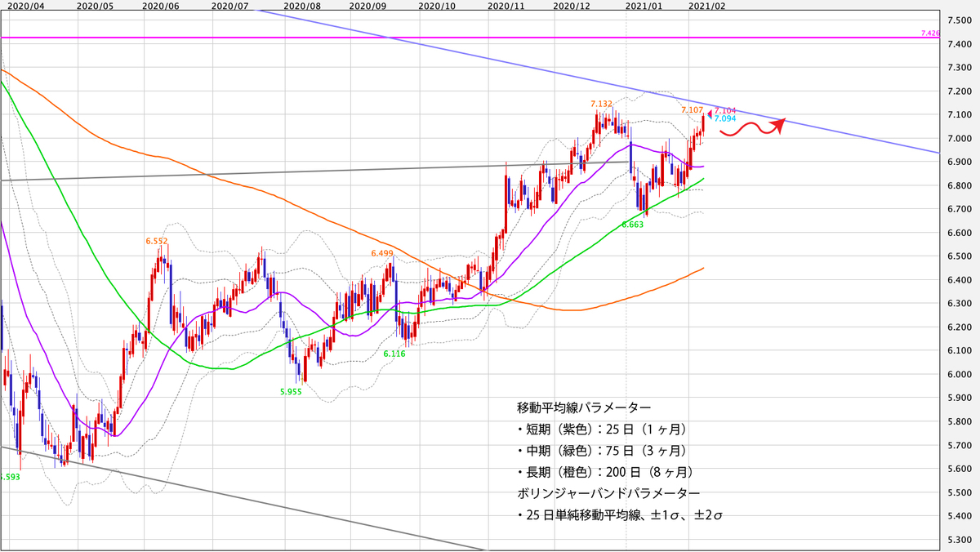This screenshot has height=552, width=980.
Task: Click the 2020/06 date label
Action: (160, 5)
